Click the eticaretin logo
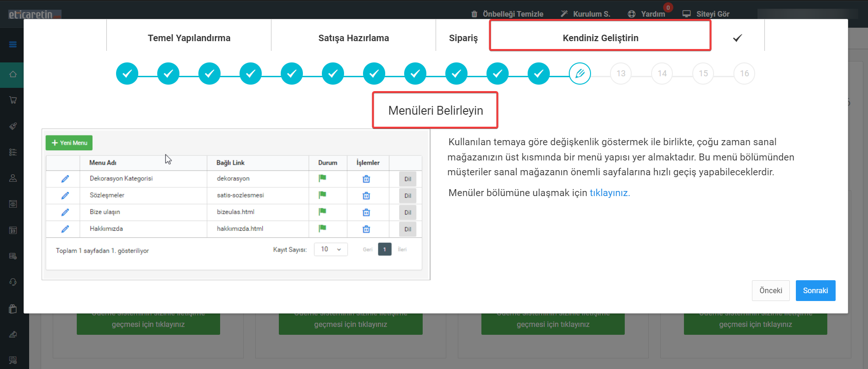 point(34,14)
